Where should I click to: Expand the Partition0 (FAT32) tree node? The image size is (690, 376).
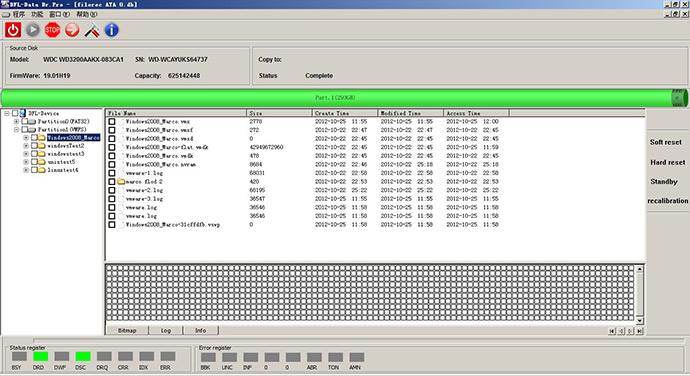(x=16, y=122)
